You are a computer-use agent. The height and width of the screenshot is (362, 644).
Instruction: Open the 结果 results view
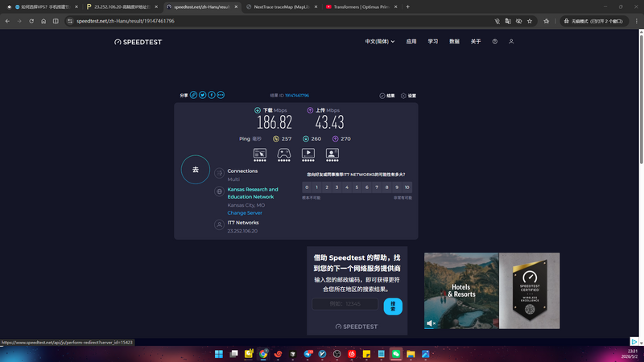coord(387,96)
